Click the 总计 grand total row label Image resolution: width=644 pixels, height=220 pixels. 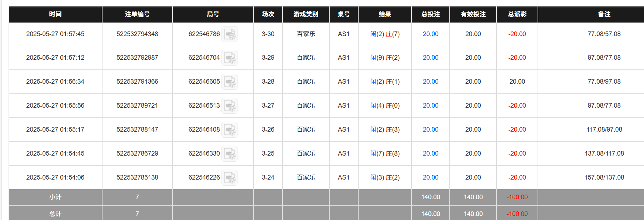55,213
